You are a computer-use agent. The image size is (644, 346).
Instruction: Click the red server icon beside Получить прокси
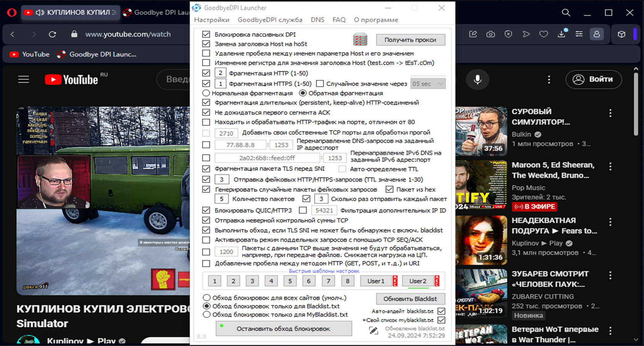(x=360, y=39)
